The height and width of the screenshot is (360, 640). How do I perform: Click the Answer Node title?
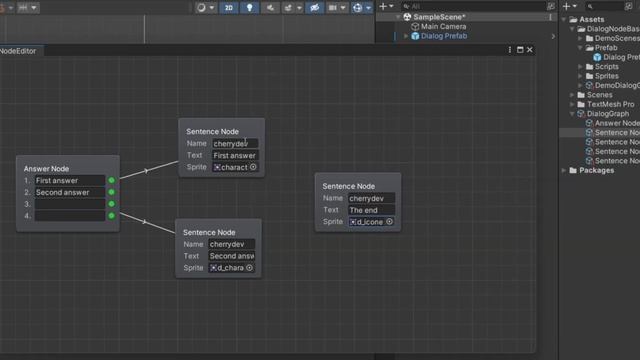point(46,169)
